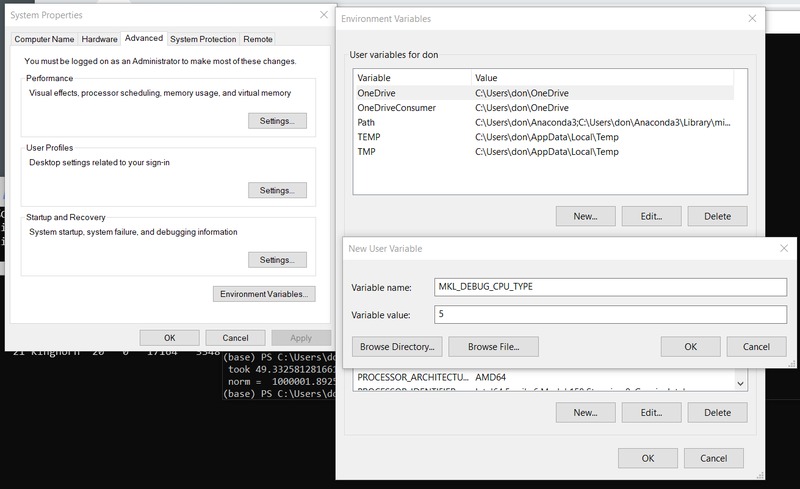
Task: Select the System Protection tab
Action: click(203, 39)
